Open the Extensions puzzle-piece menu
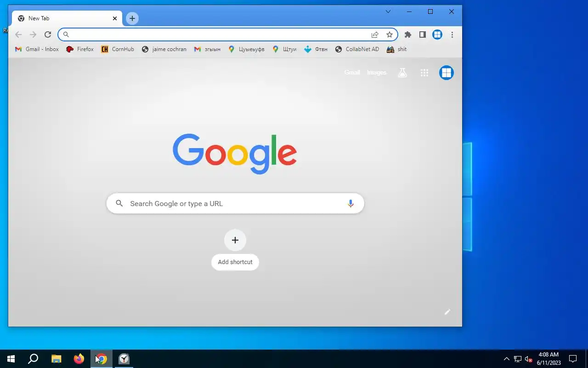Screen dimensions: 588x368 (407, 34)
